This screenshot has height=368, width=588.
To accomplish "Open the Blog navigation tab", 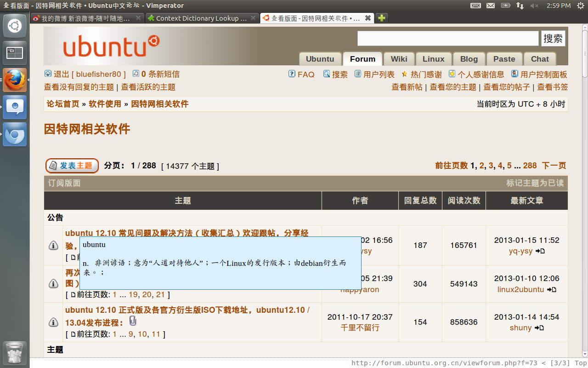I will click(x=469, y=59).
